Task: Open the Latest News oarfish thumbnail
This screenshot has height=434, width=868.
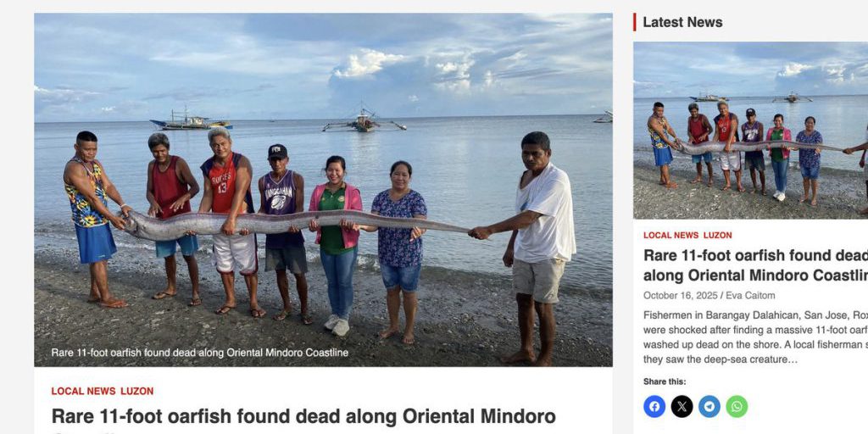Action: pyautogui.click(x=751, y=130)
